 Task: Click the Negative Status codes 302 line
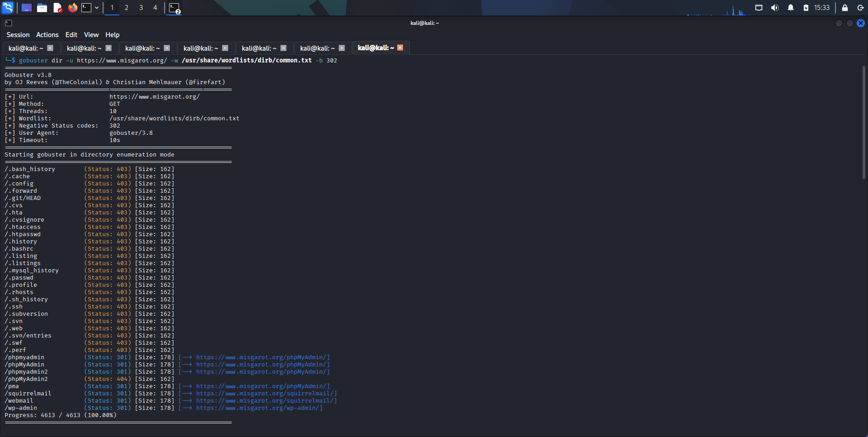coord(62,126)
